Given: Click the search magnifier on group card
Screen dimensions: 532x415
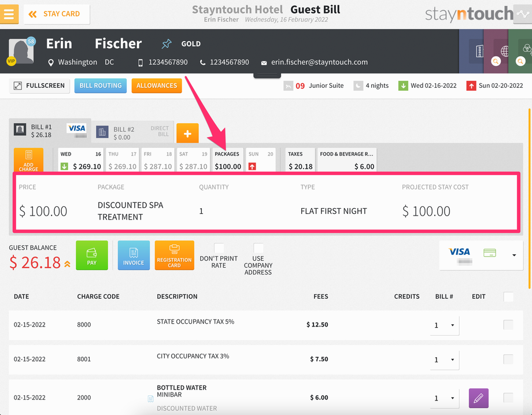Looking at the screenshot, I should (520, 61).
